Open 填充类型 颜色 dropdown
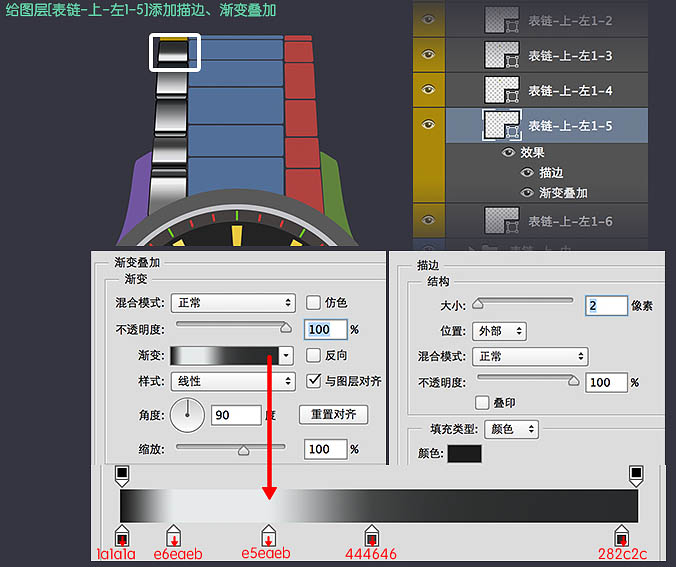The image size is (676, 567). [x=511, y=429]
